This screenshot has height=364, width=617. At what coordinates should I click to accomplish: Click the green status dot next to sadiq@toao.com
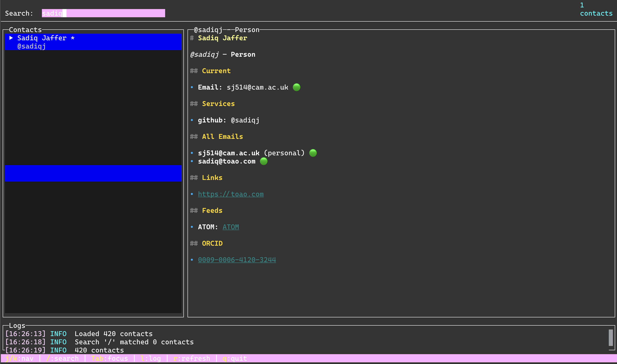pos(264,161)
